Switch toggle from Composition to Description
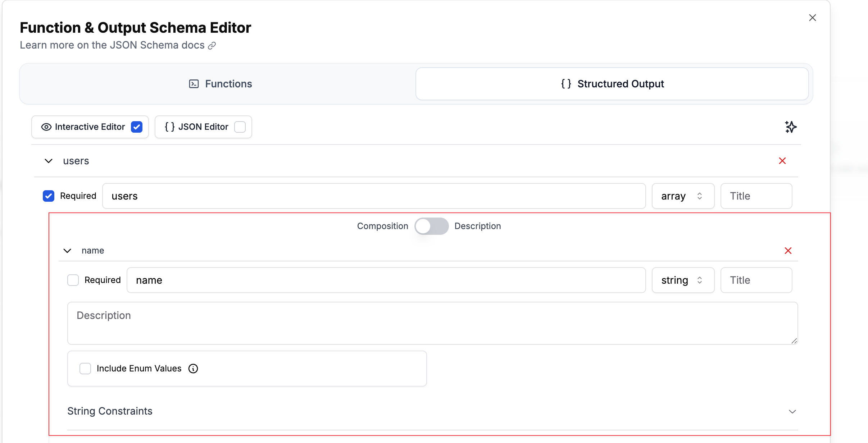 click(x=431, y=226)
